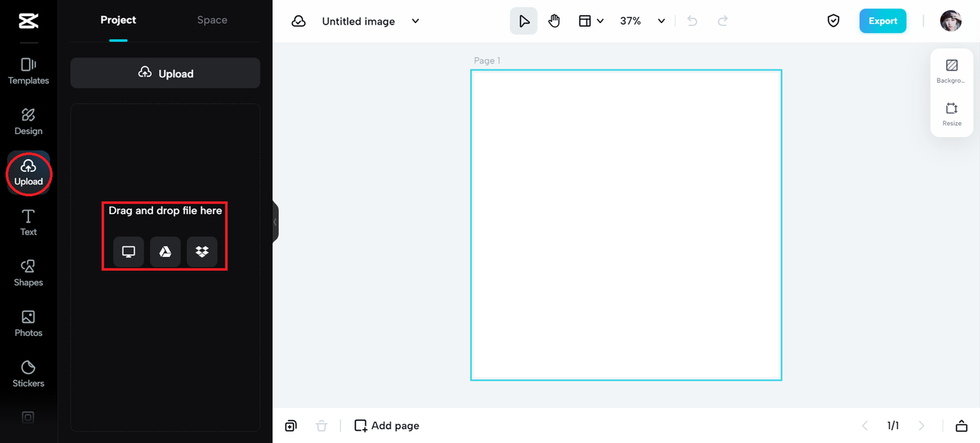Go to the next page arrow

click(921, 425)
